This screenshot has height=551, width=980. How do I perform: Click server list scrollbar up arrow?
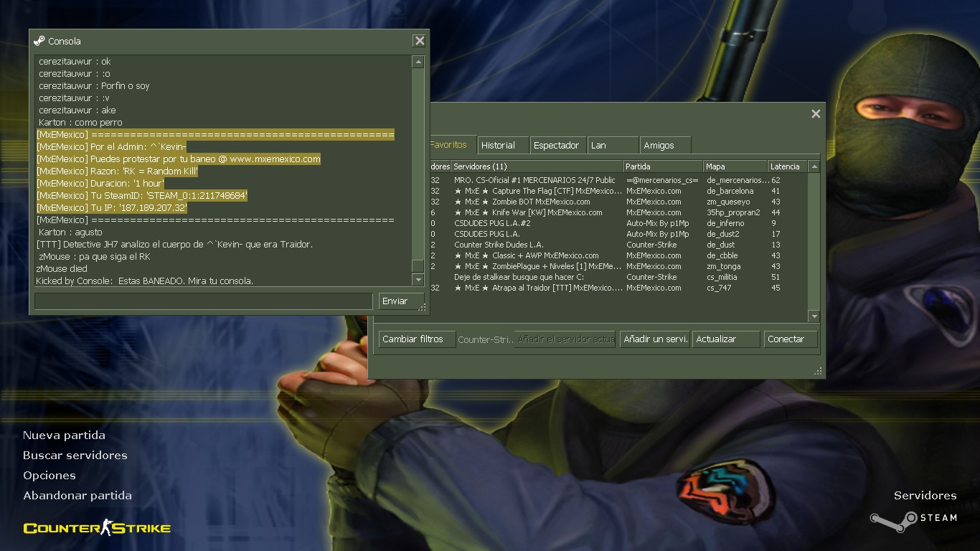click(x=814, y=166)
